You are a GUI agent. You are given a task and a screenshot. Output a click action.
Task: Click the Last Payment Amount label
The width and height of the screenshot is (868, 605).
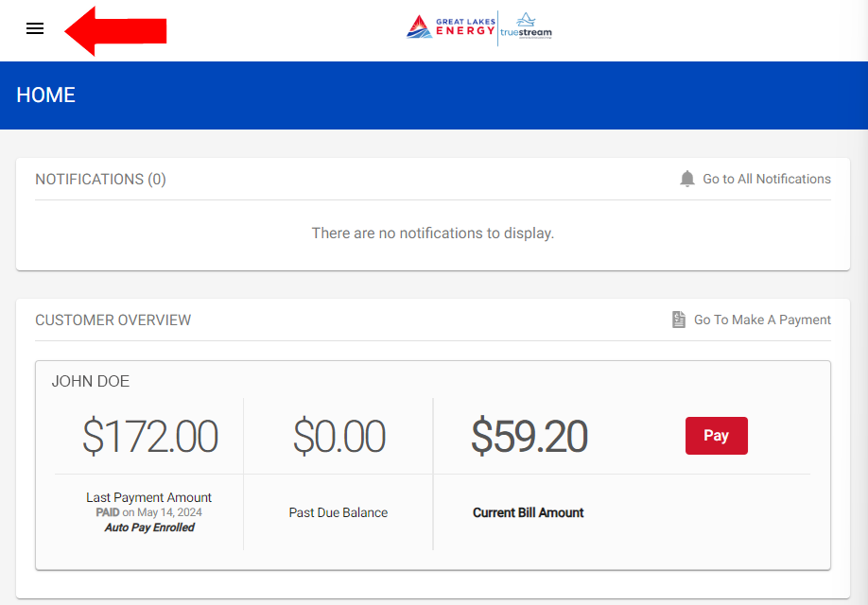(148, 497)
